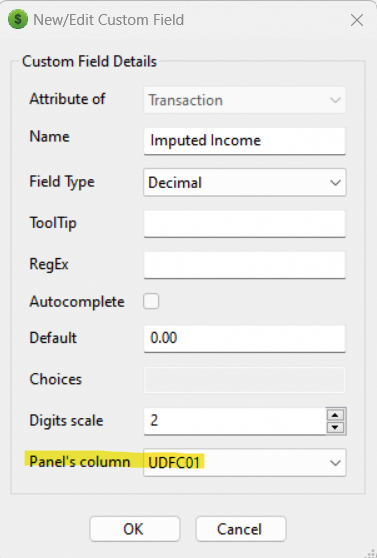
Task: Open the Field Type dropdown arrow
Action: (335, 183)
